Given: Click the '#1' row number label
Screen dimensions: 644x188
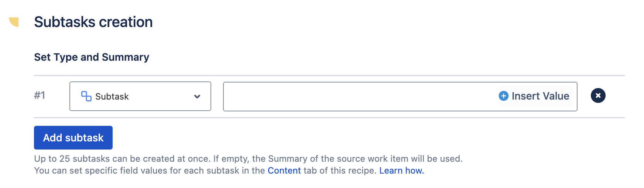Looking at the screenshot, I should point(40,95).
